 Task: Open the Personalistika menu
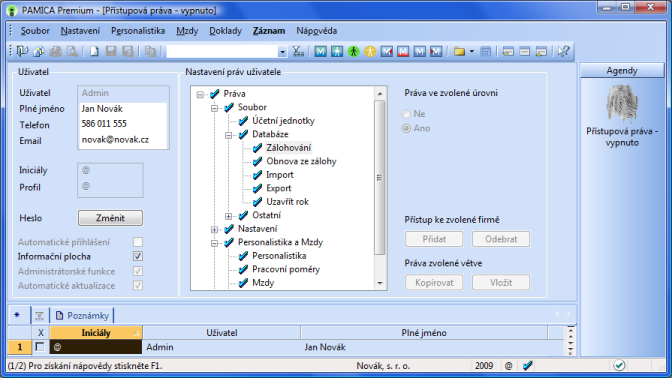138,31
